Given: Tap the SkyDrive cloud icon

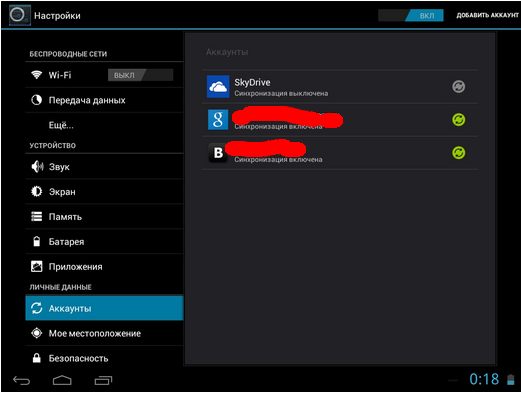Looking at the screenshot, I should [x=218, y=87].
